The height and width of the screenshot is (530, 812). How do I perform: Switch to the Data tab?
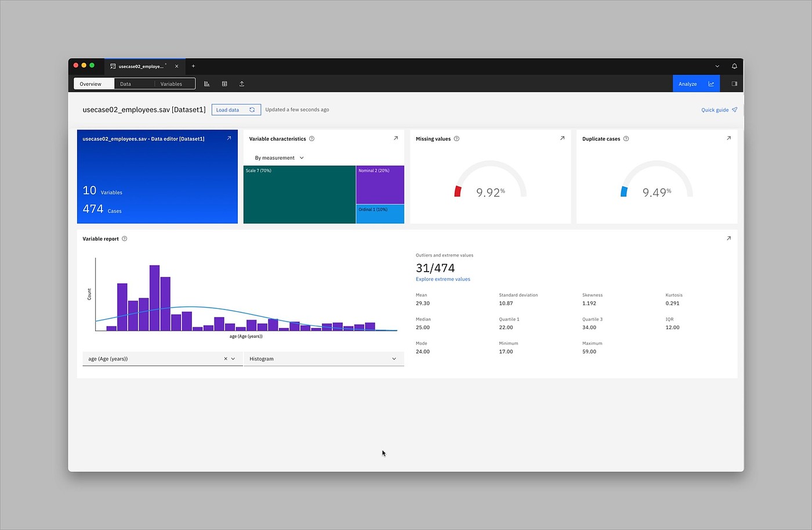click(125, 84)
